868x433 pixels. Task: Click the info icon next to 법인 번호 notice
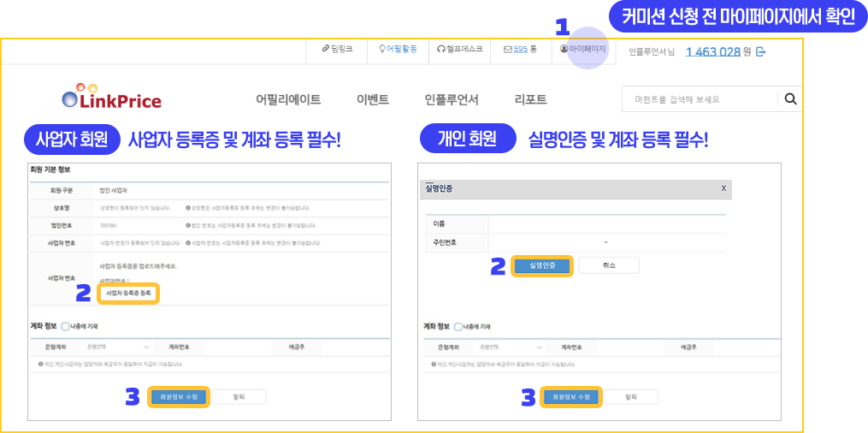188,225
